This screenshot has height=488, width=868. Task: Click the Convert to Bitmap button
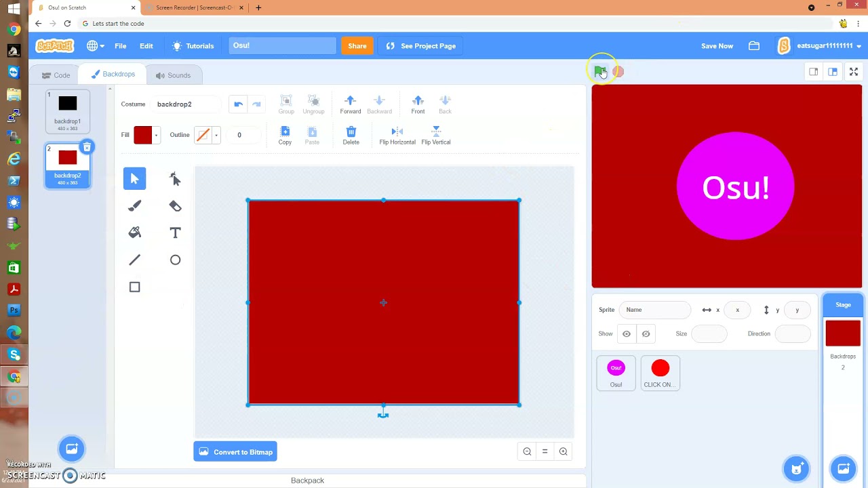(235, 452)
